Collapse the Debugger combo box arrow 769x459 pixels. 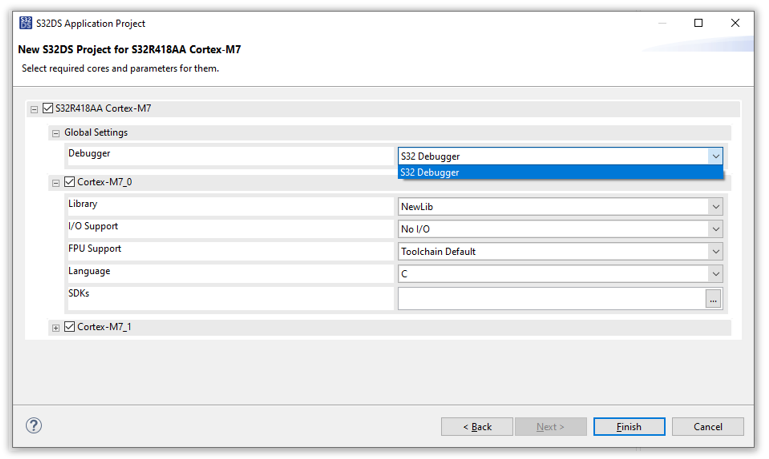coord(714,156)
